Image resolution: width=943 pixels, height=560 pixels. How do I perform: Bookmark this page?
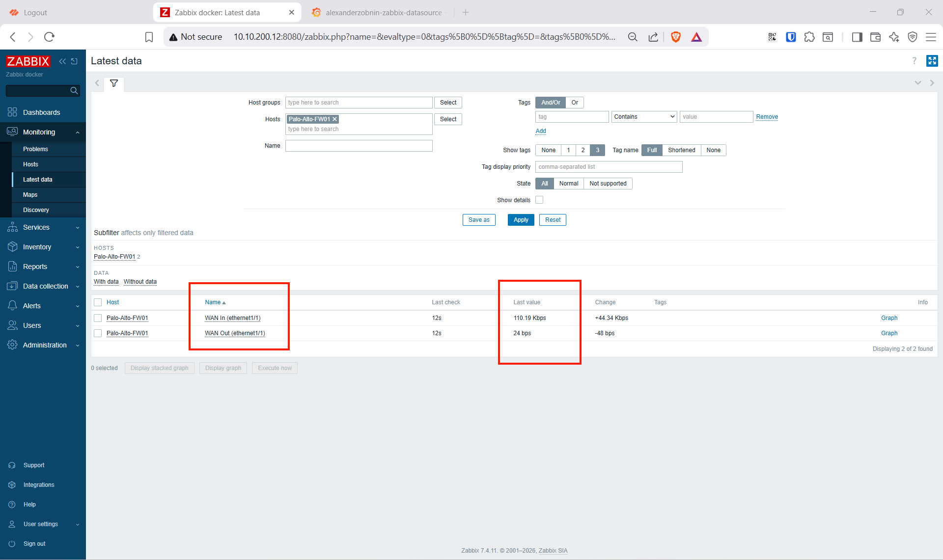coord(149,37)
